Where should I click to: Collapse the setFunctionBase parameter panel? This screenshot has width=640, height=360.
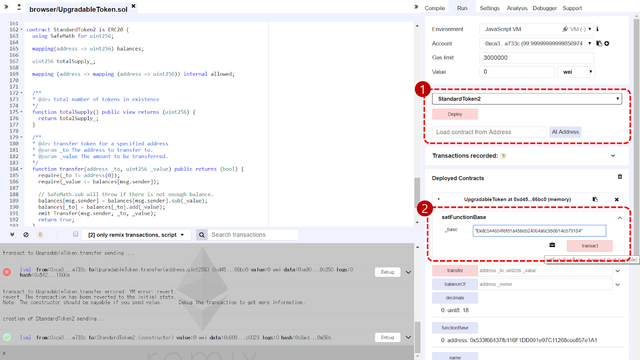(x=620, y=218)
